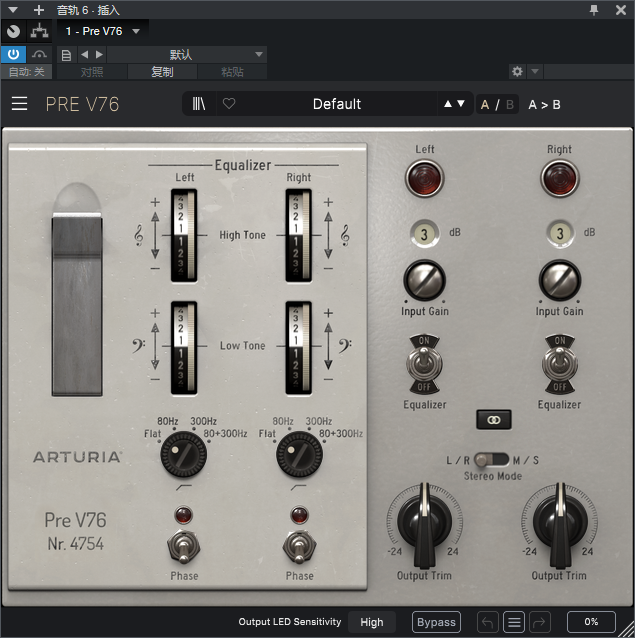Open the 默认 preset dropdown
Viewport: 635px width, 638px height.
[x=187, y=54]
